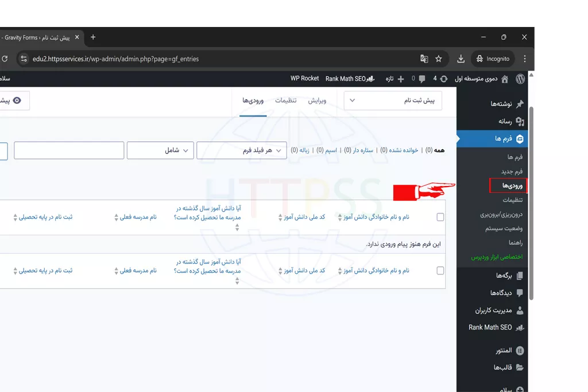Click the WordPress logo in admin bar

[520, 79]
